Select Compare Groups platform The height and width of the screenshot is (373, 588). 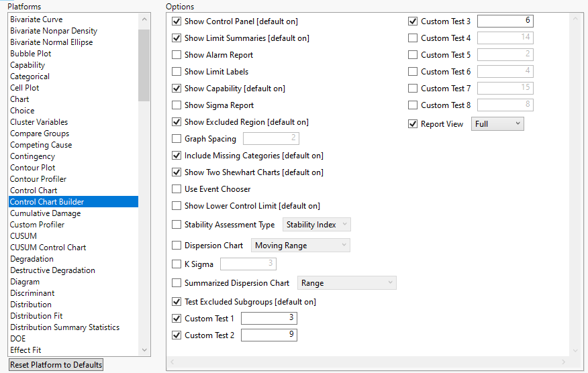(x=40, y=134)
